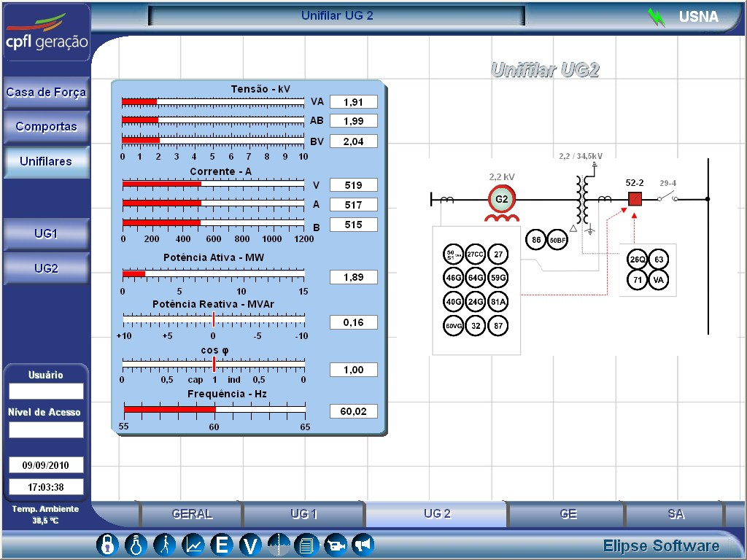Click relay circle 87
Screen dimensions: 747x560
pyautogui.click(x=498, y=326)
